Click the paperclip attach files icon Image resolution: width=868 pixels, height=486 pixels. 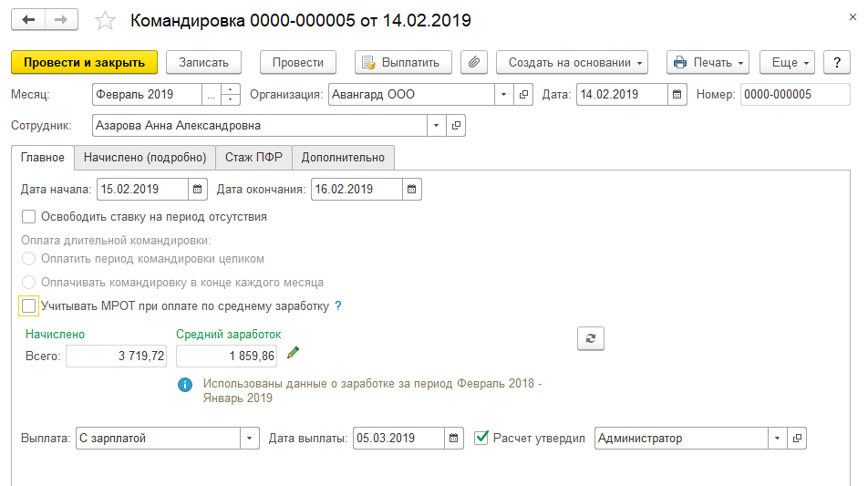(x=474, y=62)
